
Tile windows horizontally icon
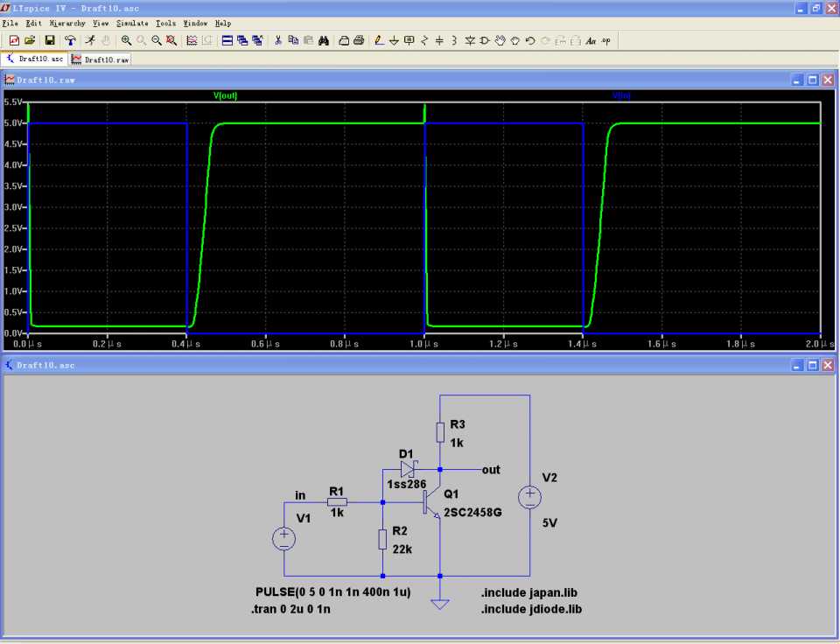(x=227, y=41)
